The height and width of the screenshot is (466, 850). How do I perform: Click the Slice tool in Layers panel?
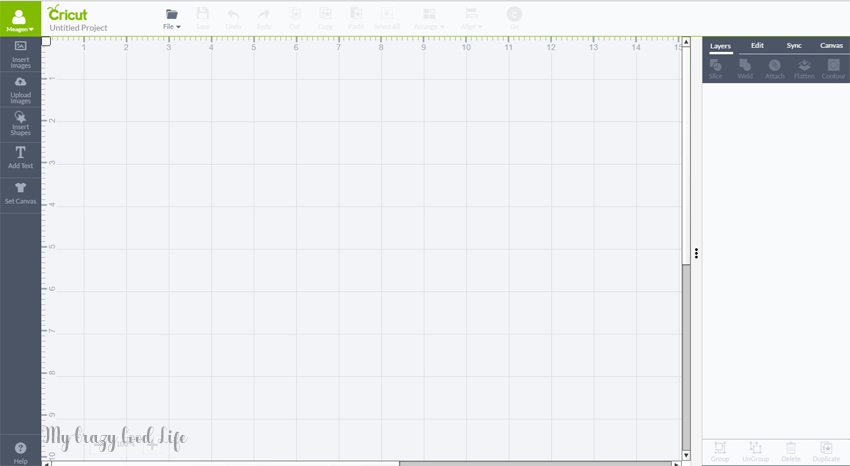[716, 69]
